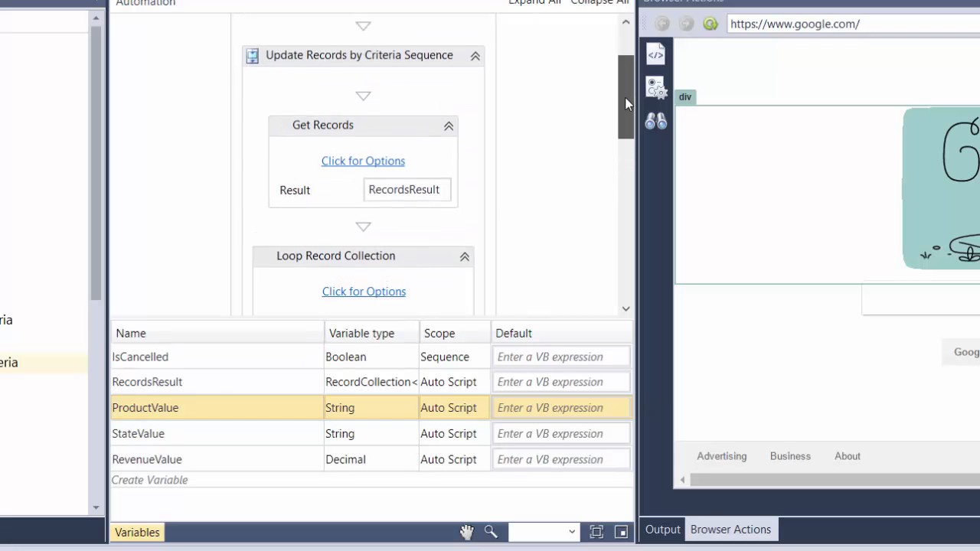Click the fit to screen icon
Screen dimensions: 980x551
coord(596,532)
